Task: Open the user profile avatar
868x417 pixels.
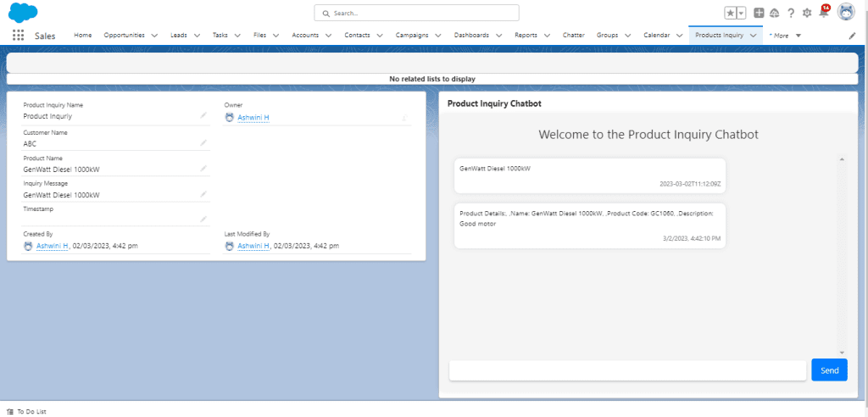Action: [847, 12]
